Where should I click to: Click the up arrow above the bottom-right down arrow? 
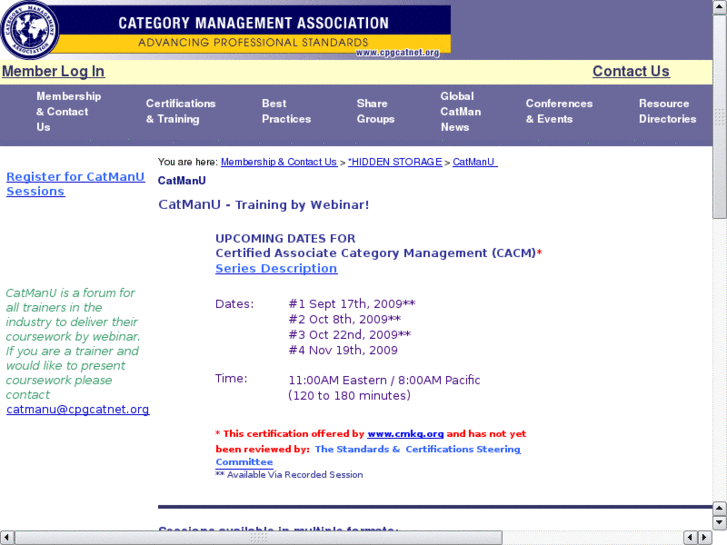[x=719, y=509]
